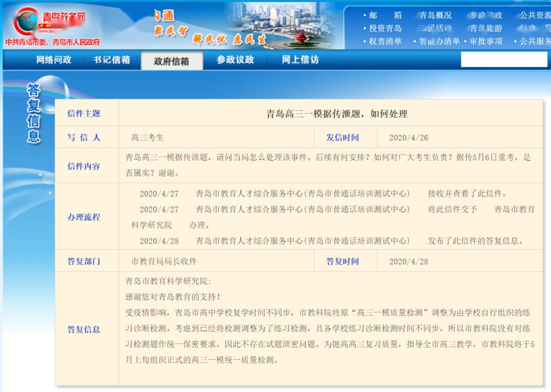Image resolution: width=551 pixels, height=392 pixels.
Task: Click the 答复部门 row label
Action: click(x=84, y=261)
